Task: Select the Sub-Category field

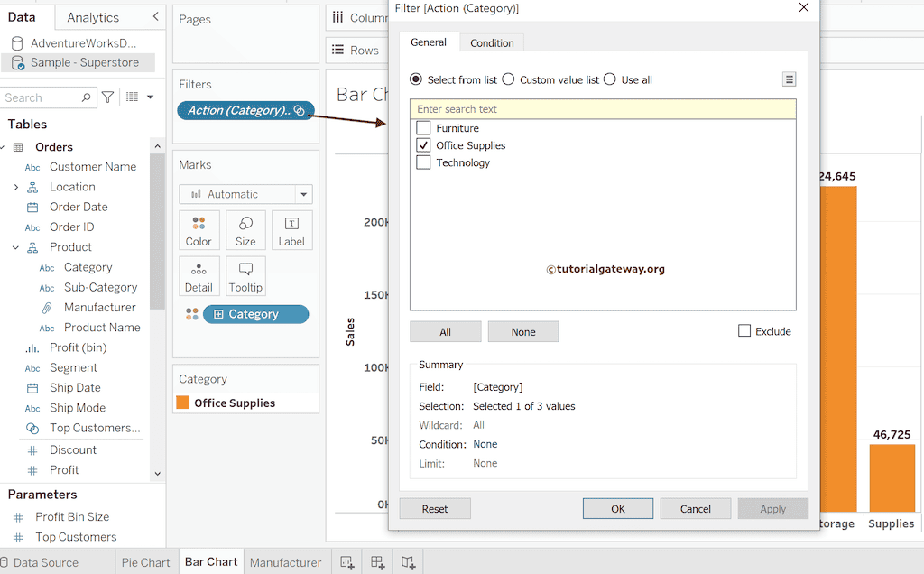Action: tap(100, 288)
